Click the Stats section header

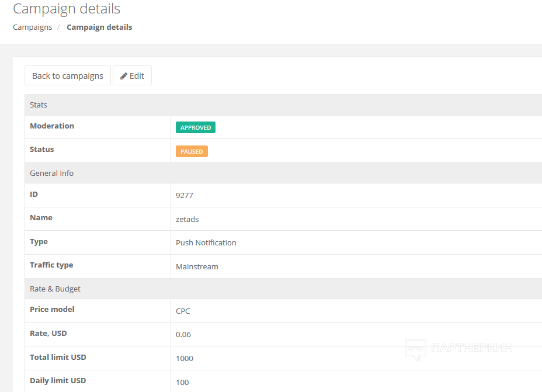click(x=39, y=105)
